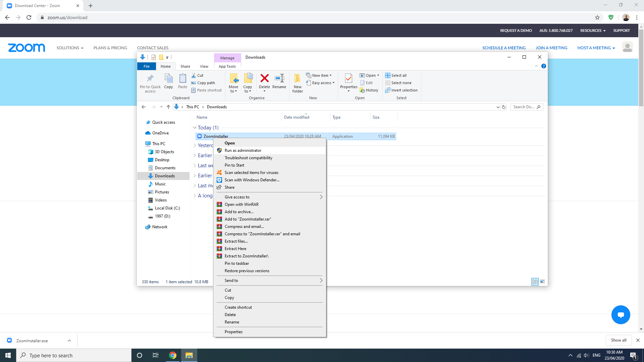Click the Copy icon in the Clipboard group
Viewport: 644px width, 362px height.
coord(168,78)
